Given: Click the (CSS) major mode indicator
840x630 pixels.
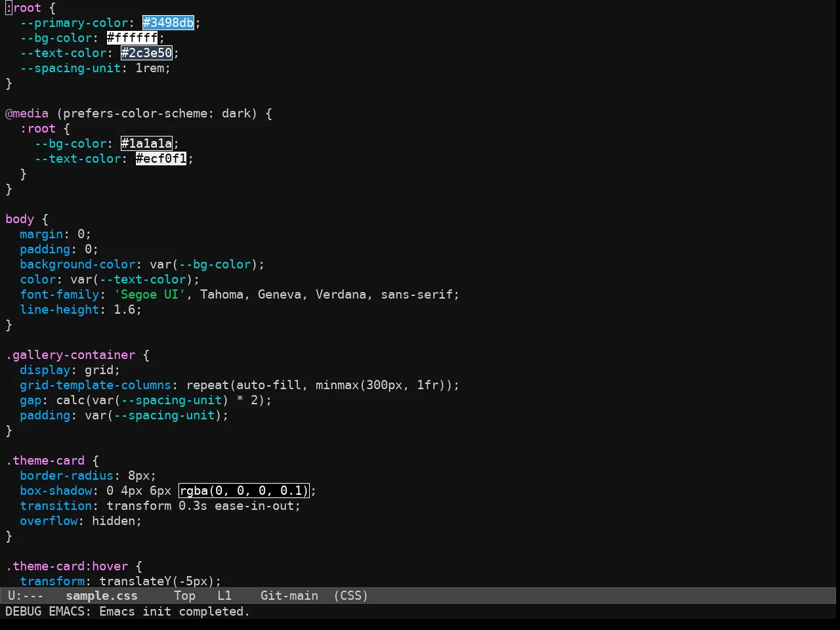Looking at the screenshot, I should click(351, 596).
